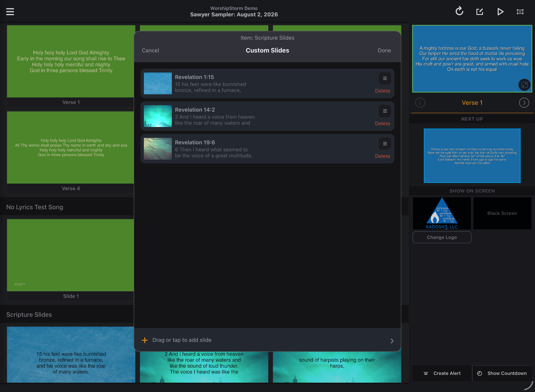This screenshot has height=392, width=535.
Task: Open the hamburger main menu
Action: tap(10, 12)
